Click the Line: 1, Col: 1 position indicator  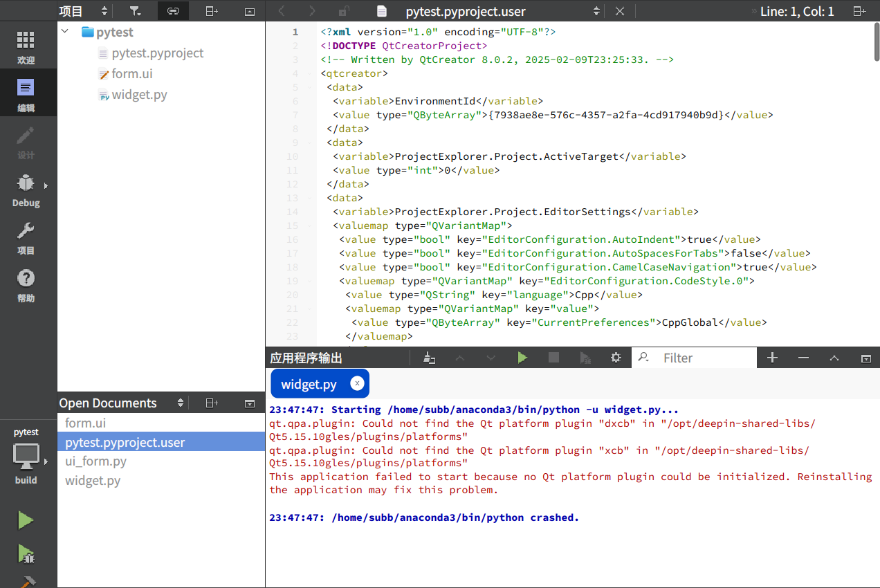tap(797, 11)
